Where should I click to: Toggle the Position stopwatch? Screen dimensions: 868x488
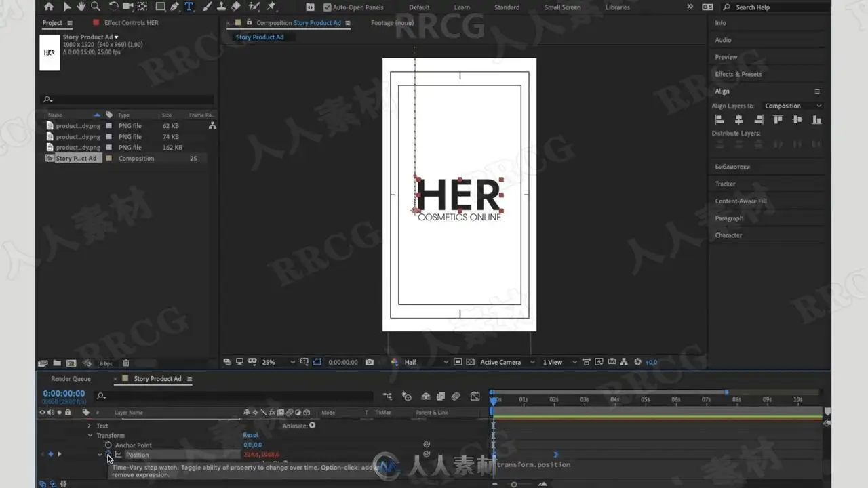pyautogui.click(x=108, y=455)
